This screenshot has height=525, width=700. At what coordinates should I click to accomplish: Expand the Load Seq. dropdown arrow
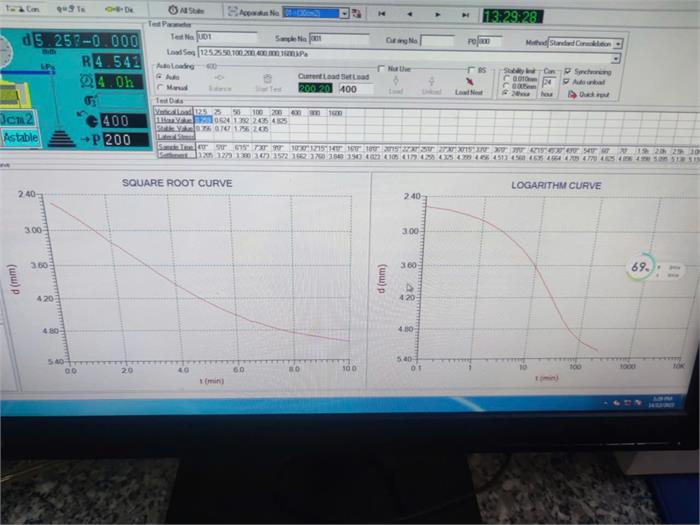[616, 57]
